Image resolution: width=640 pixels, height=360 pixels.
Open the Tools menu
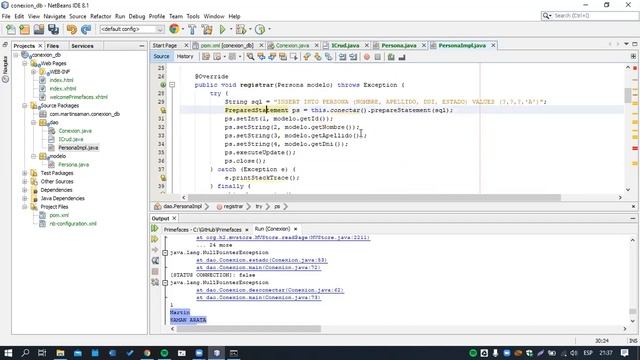(x=193, y=16)
